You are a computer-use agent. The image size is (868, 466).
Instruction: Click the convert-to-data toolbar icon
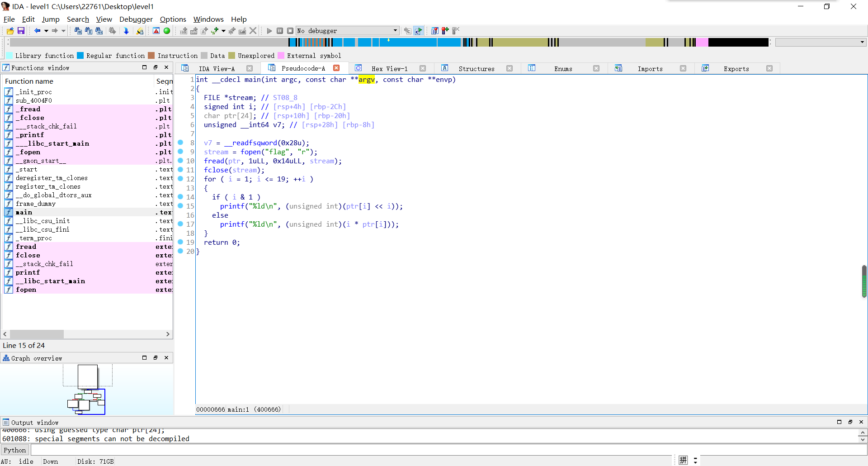(x=194, y=31)
